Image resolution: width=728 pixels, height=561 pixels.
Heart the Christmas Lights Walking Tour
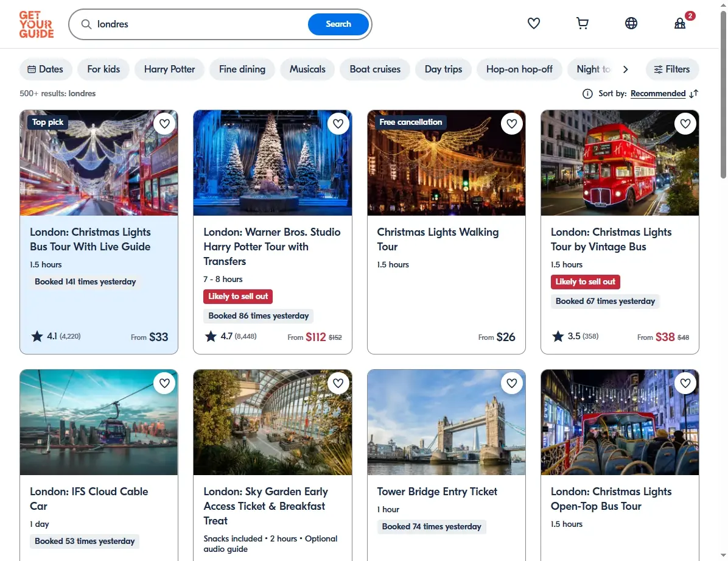point(512,124)
